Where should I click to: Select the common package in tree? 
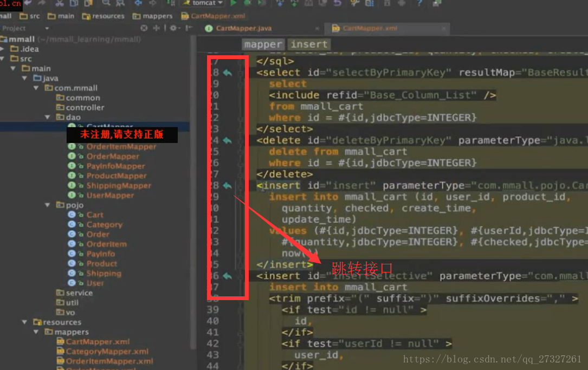pos(78,98)
